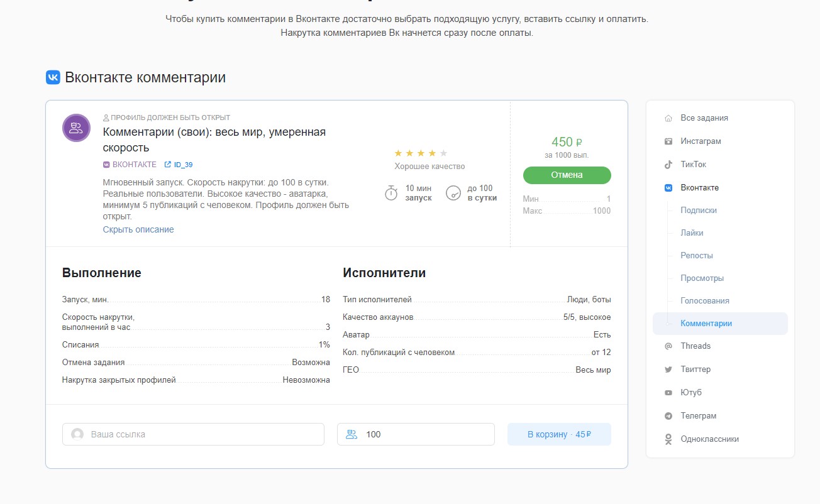Open Все задания in sidebar
This screenshot has height=504, width=820.
[x=704, y=118]
